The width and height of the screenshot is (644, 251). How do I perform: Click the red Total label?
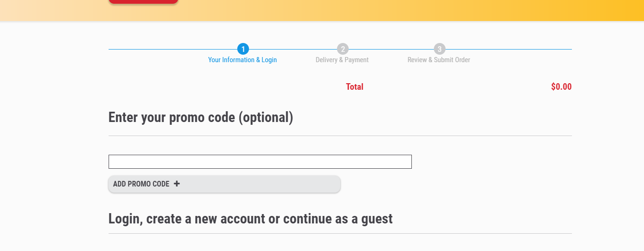click(354, 87)
